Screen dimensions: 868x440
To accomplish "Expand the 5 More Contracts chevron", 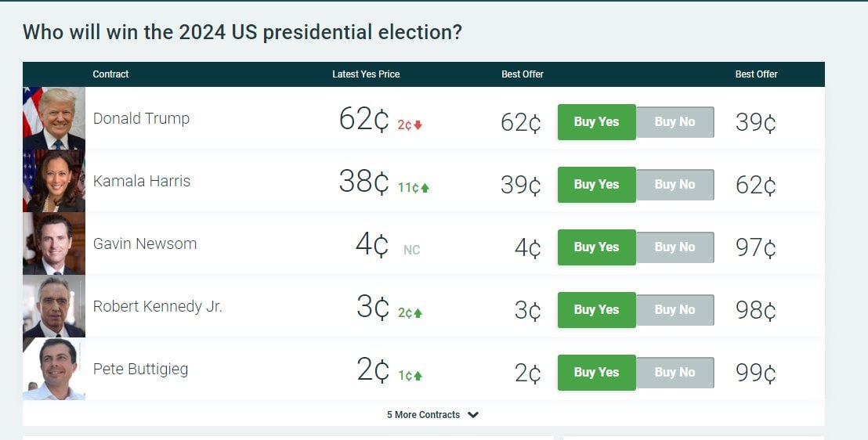I will [473, 415].
